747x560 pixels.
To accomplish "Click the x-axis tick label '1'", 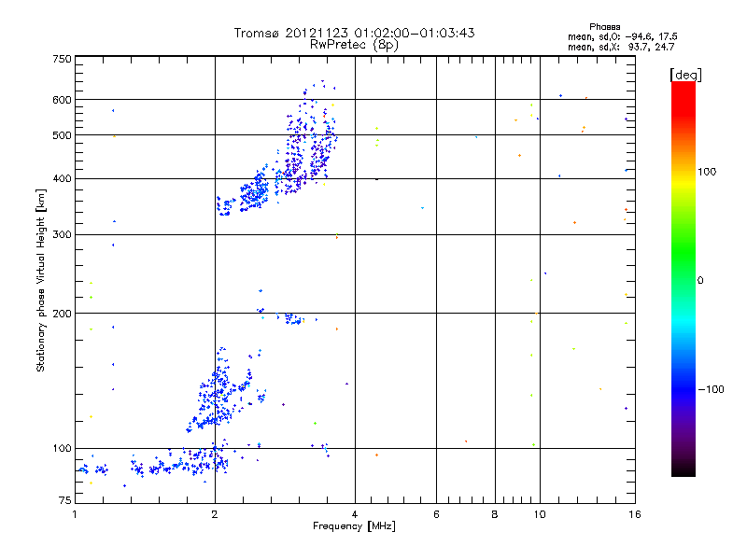I will click(x=75, y=514).
